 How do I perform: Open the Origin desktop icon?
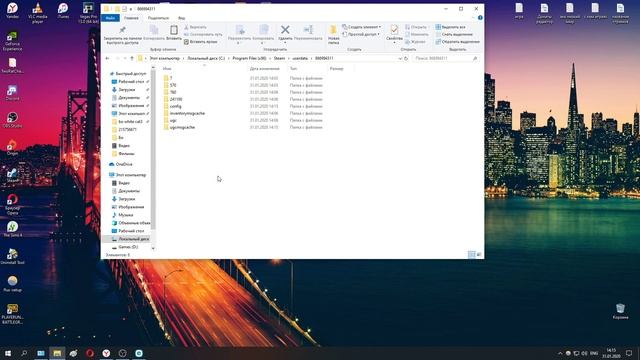click(x=12, y=148)
